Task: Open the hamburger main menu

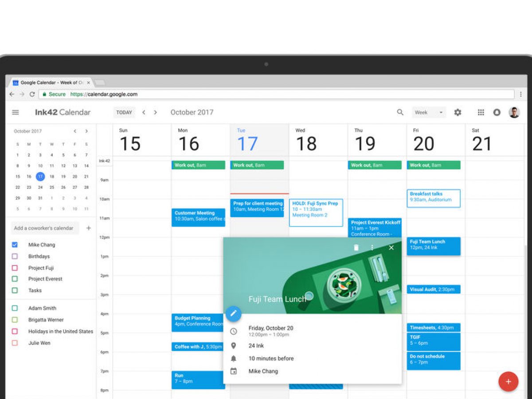Action: [x=16, y=113]
